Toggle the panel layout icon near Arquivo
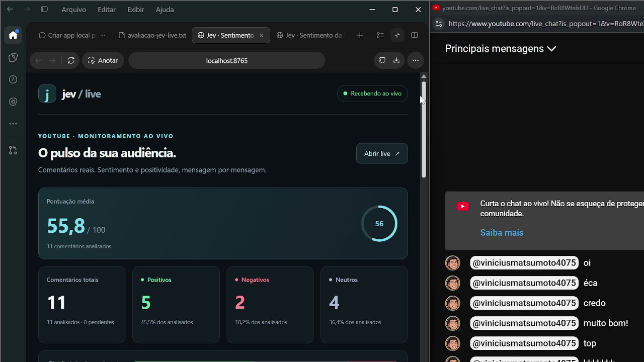The width and height of the screenshot is (644, 362). [x=44, y=10]
